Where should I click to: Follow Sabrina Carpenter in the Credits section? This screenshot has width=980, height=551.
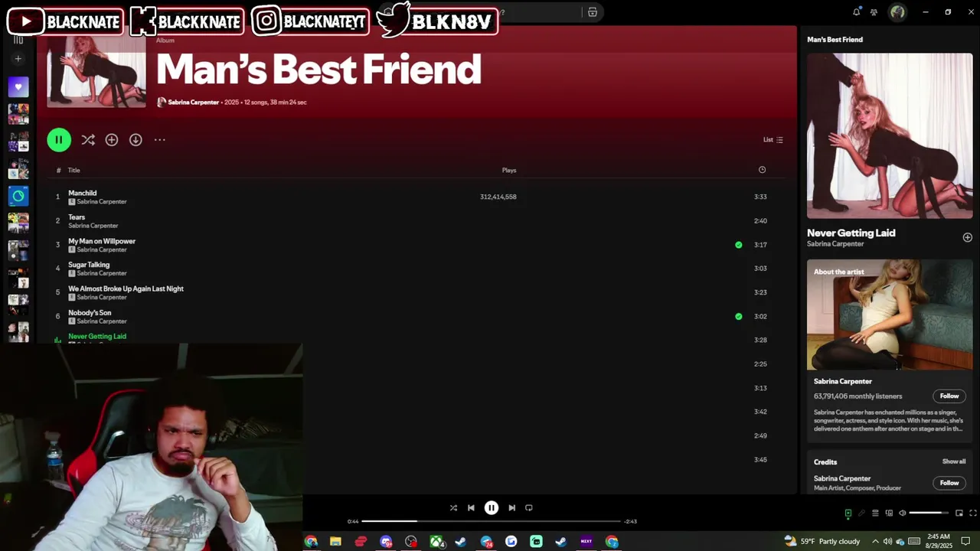949,483
